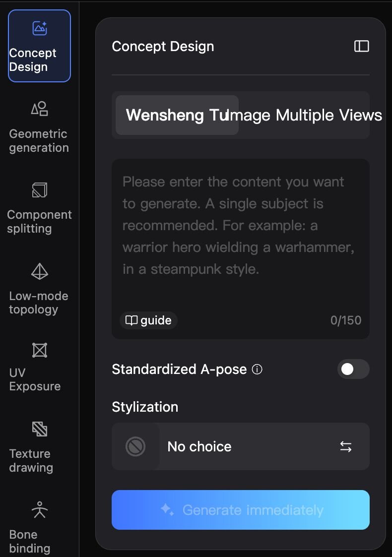Click the Concept Design panel heading
Image resolution: width=392 pixels, height=557 pixels.
[163, 47]
